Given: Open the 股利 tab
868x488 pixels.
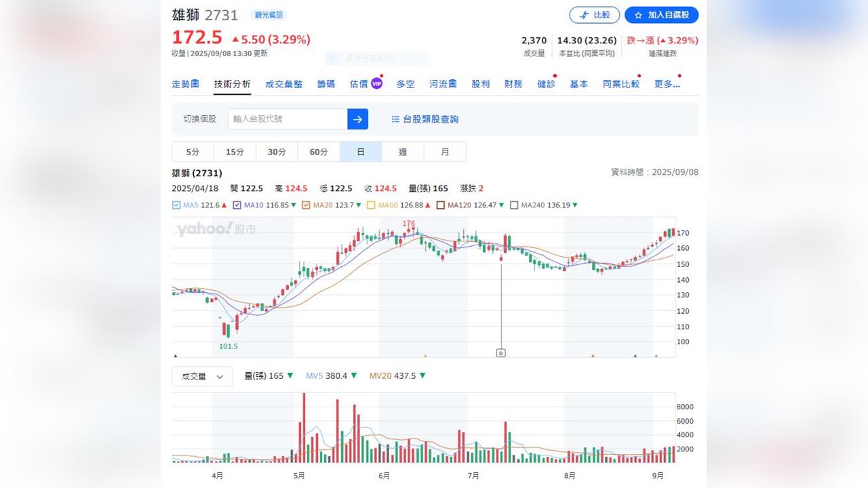Looking at the screenshot, I should coord(480,84).
